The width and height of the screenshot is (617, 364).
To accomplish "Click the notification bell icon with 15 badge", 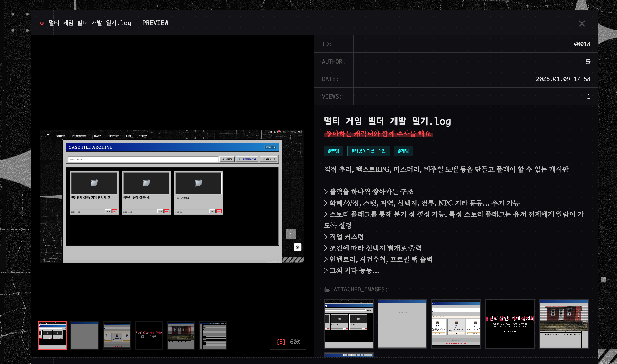I will coord(278,132).
